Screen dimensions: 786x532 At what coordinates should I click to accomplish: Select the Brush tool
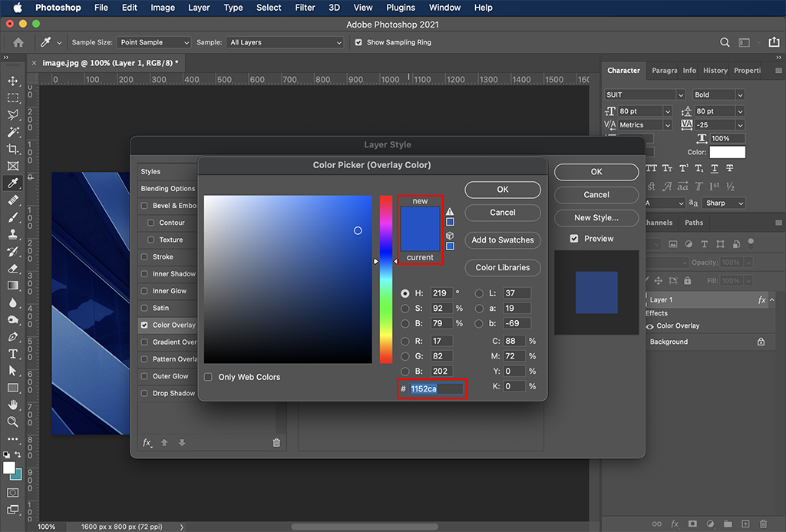13,217
